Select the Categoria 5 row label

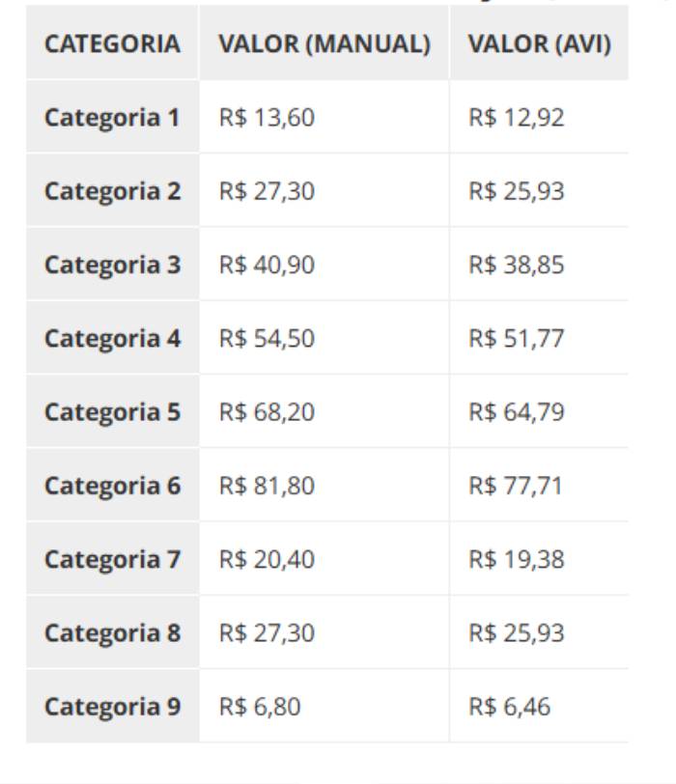click(112, 412)
